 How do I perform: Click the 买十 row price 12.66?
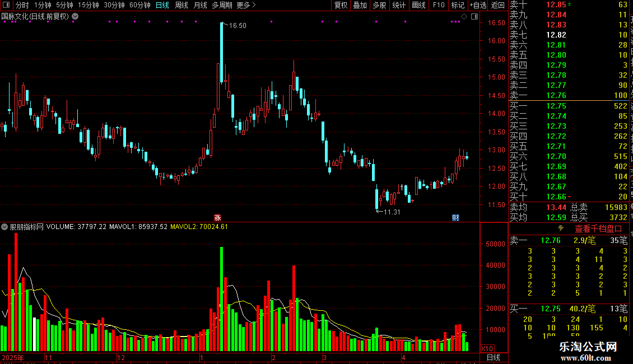[556, 197]
